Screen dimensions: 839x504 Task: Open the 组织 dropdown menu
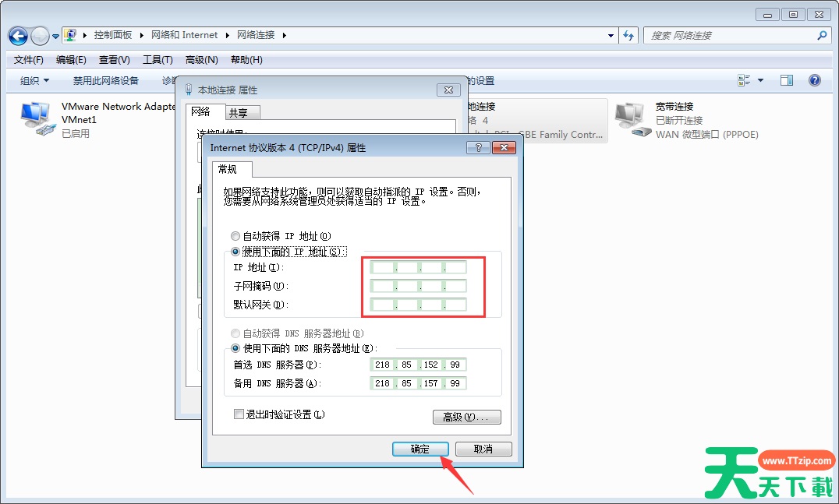(32, 80)
